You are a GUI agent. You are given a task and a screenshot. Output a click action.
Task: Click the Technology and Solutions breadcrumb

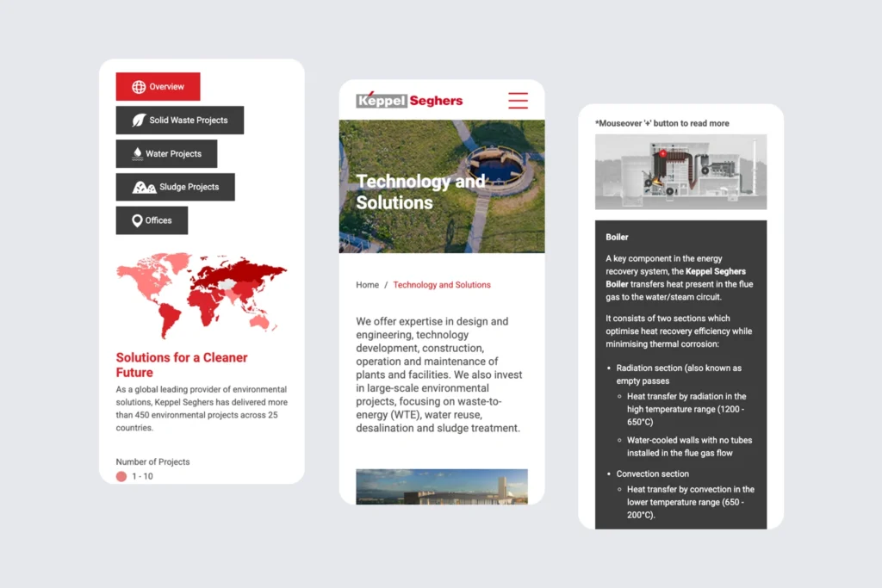click(442, 285)
